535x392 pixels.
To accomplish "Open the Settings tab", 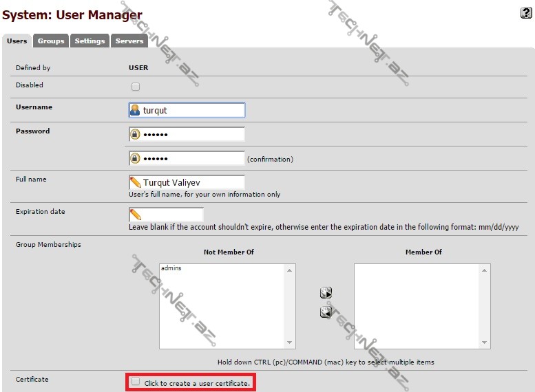I will 90,41.
